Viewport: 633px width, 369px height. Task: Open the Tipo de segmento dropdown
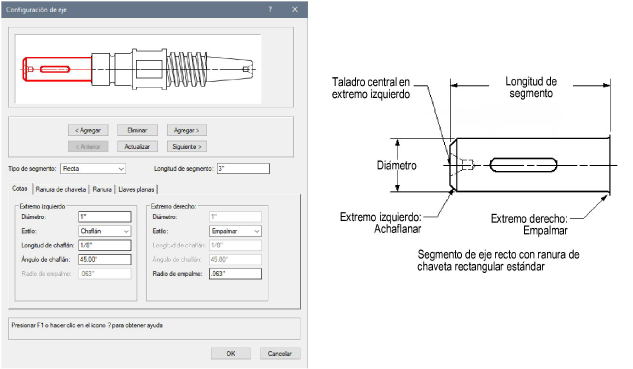click(93, 169)
